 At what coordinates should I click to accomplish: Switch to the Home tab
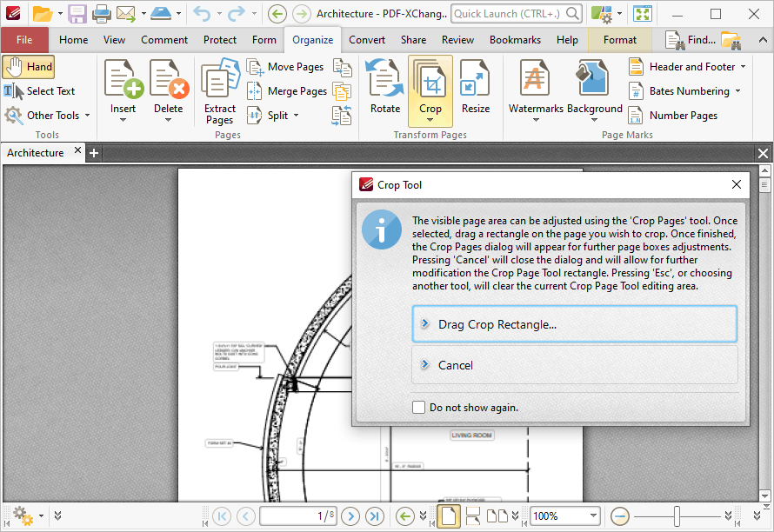tap(74, 40)
